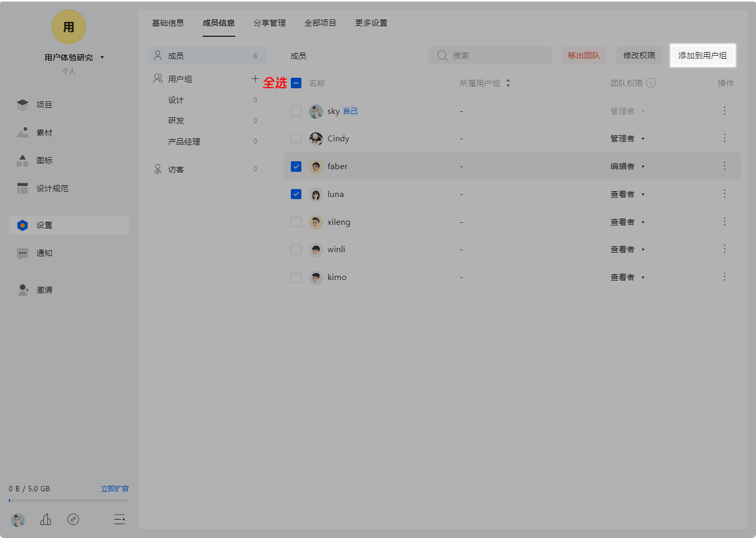Click the member name xileng

pos(339,222)
